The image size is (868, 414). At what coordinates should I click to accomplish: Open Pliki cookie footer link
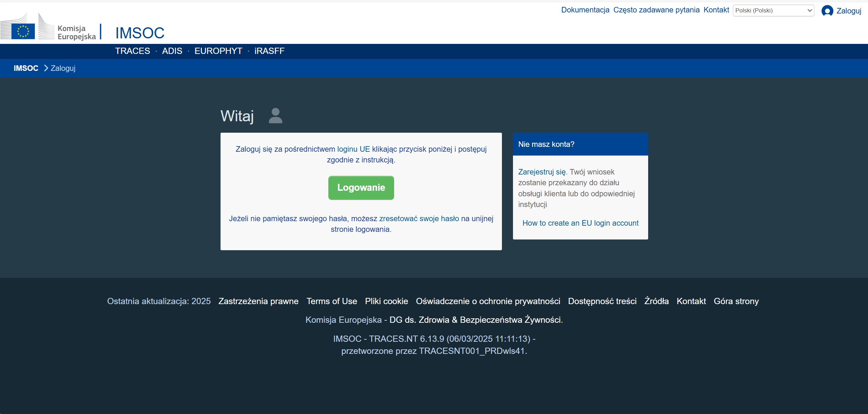[386, 301]
